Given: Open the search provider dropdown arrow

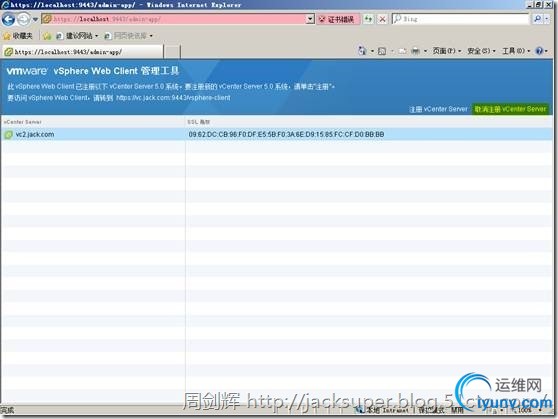Looking at the screenshot, I should point(547,19).
